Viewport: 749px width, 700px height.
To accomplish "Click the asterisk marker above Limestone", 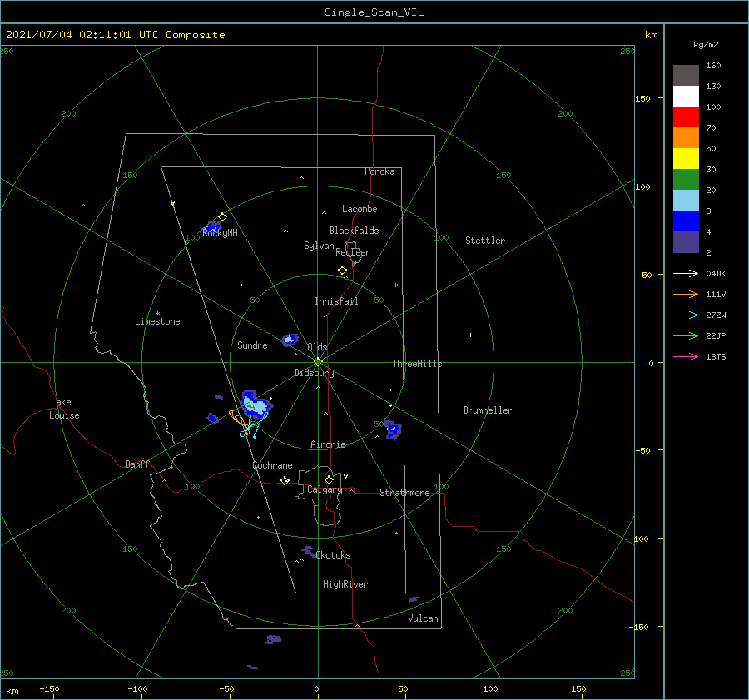I will pos(157,314).
